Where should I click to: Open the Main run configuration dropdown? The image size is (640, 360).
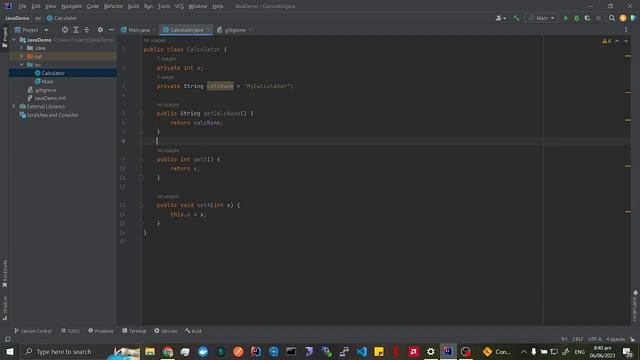click(x=542, y=18)
